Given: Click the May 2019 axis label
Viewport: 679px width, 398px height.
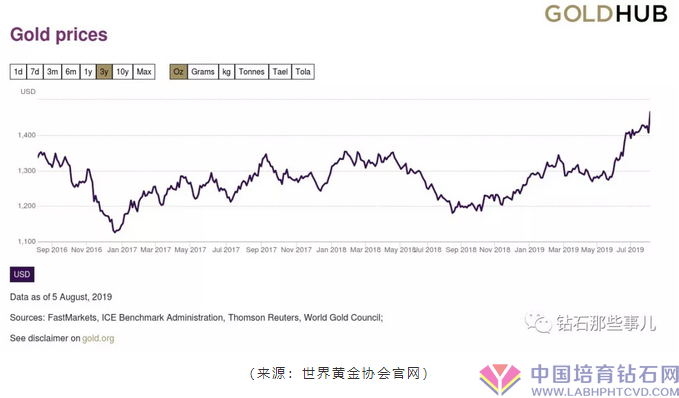Looking at the screenshot, I should click(x=597, y=250).
